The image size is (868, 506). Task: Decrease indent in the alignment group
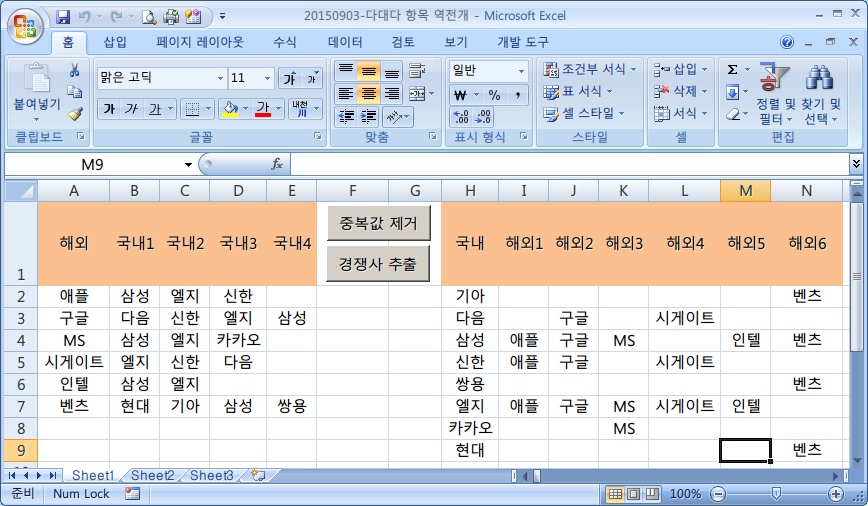coord(346,116)
